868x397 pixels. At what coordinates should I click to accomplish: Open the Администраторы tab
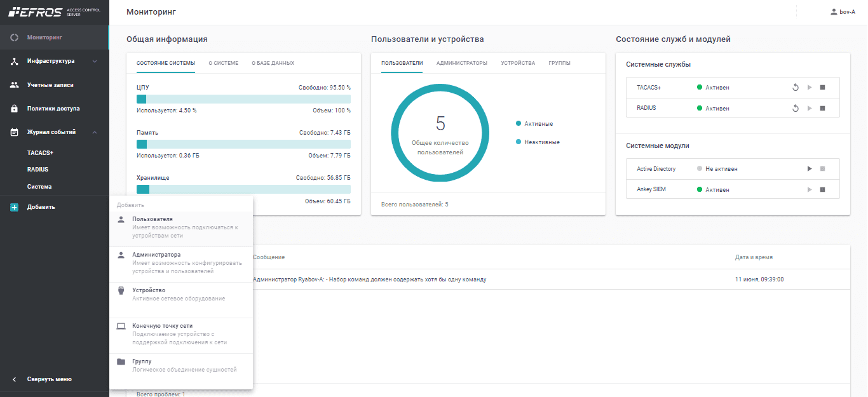pyautogui.click(x=461, y=63)
